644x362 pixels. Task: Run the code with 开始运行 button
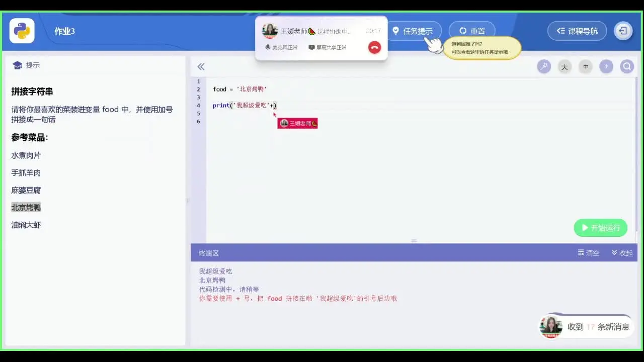600,228
